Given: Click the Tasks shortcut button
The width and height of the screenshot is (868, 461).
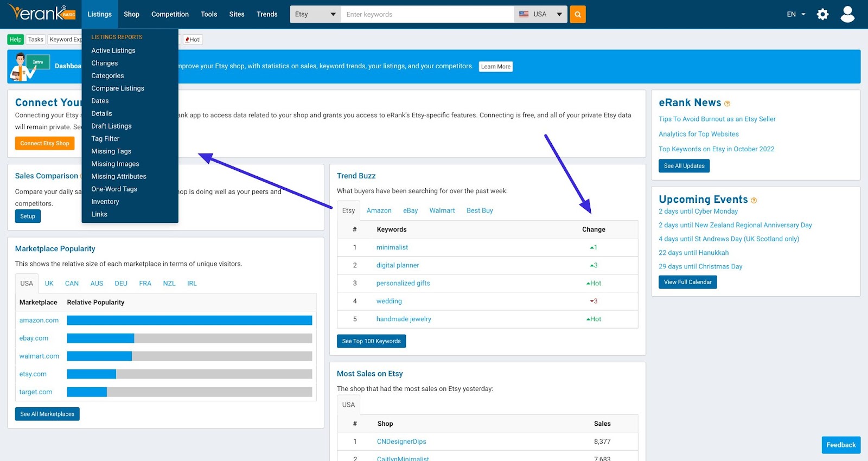Looking at the screenshot, I should click(36, 40).
